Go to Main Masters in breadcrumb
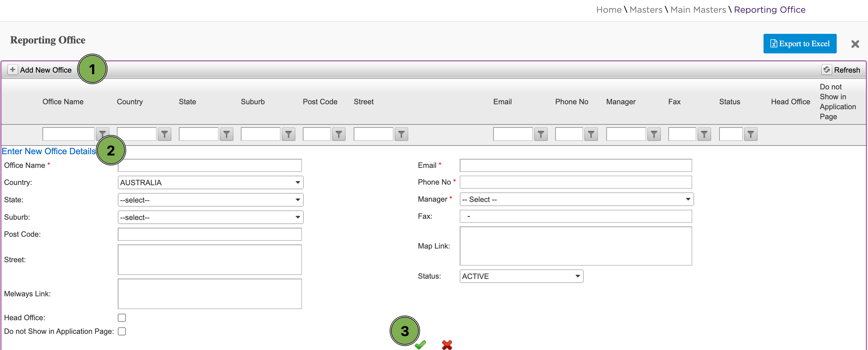This screenshot has width=868, height=350. pyautogui.click(x=698, y=10)
